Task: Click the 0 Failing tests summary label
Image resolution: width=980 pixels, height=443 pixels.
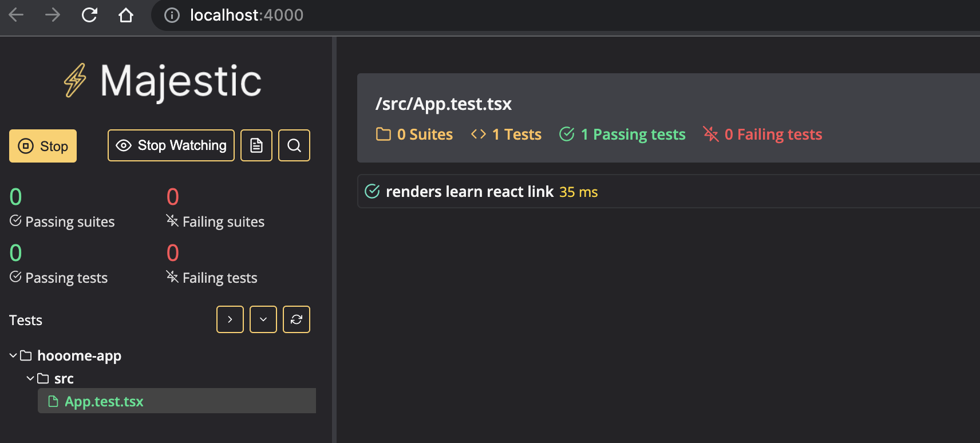Action: pos(773,135)
